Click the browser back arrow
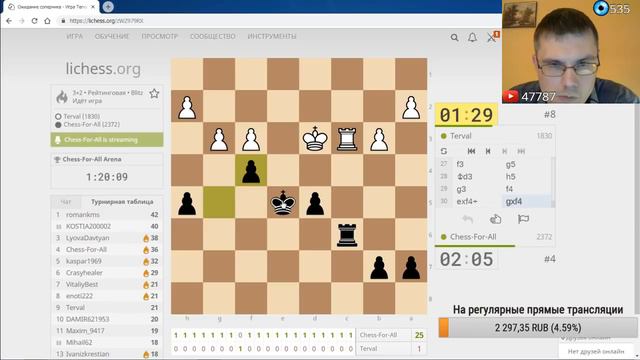Viewport: 640px width, 360px height. [9, 21]
